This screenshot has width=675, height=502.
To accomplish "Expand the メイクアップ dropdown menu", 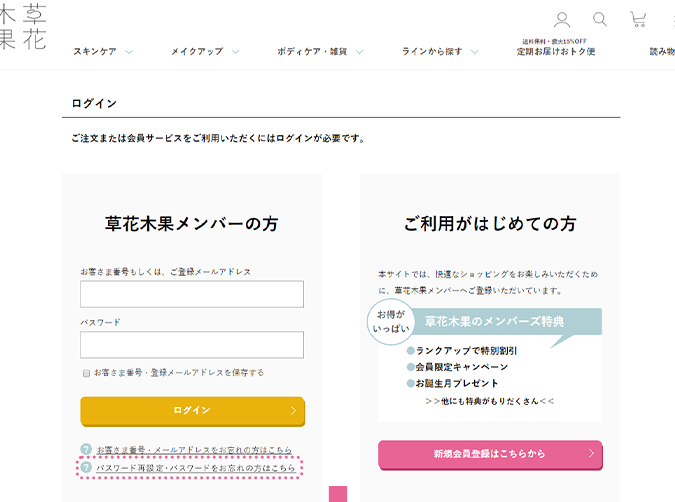I will click(x=204, y=51).
